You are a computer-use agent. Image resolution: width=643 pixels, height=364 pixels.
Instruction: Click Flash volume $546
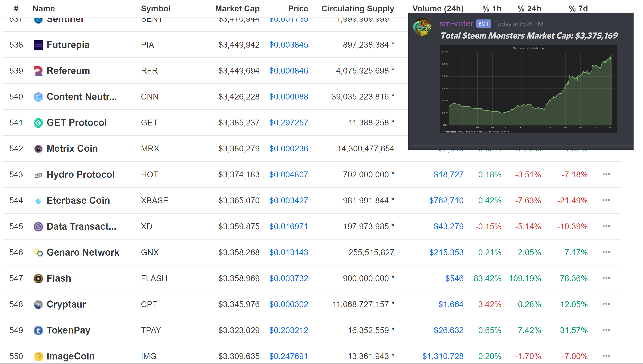[454, 278]
